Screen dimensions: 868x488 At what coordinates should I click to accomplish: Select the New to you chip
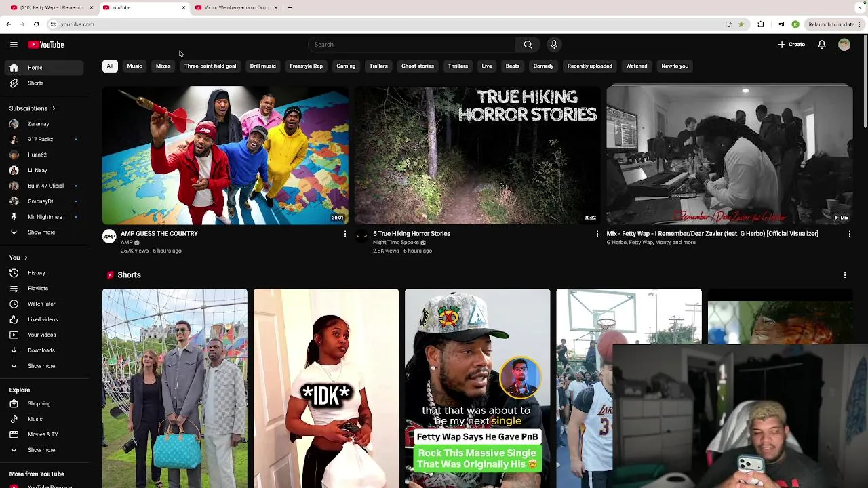pyautogui.click(x=675, y=66)
